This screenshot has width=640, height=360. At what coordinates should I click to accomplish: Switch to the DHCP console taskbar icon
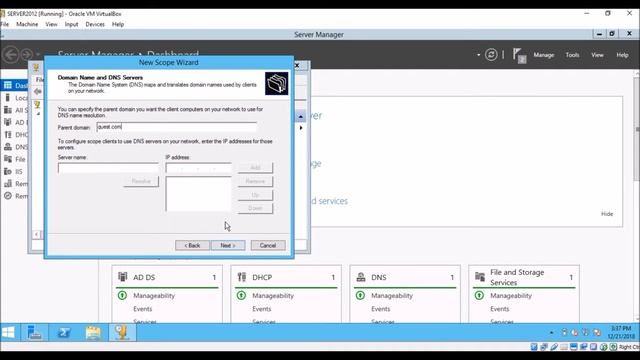pos(122,333)
